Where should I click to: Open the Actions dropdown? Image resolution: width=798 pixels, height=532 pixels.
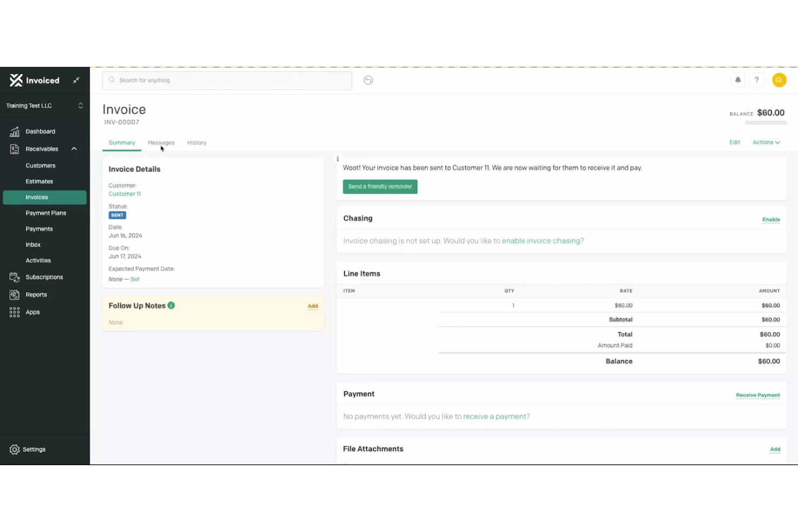pos(766,142)
